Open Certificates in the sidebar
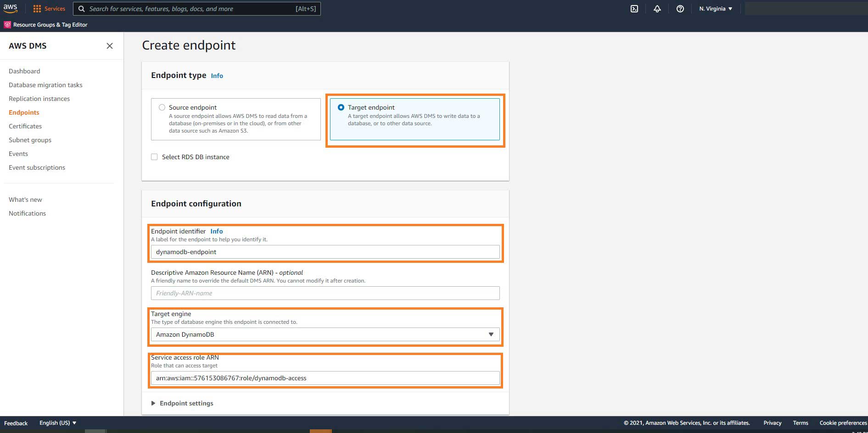Viewport: 868px width, 433px height. [25, 126]
